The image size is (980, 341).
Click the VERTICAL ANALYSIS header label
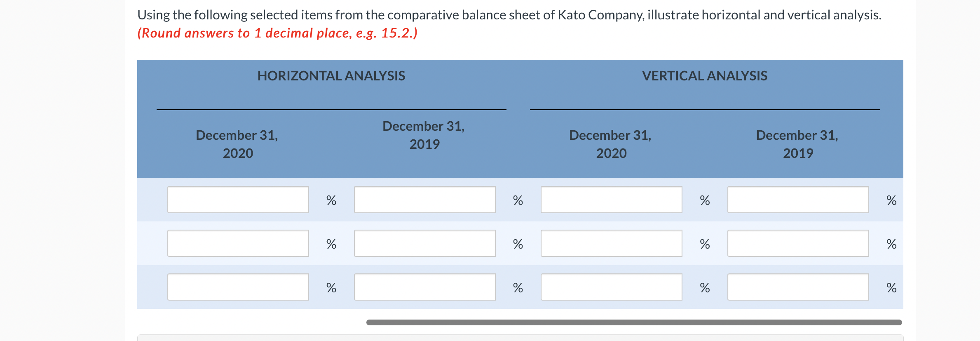(x=705, y=75)
